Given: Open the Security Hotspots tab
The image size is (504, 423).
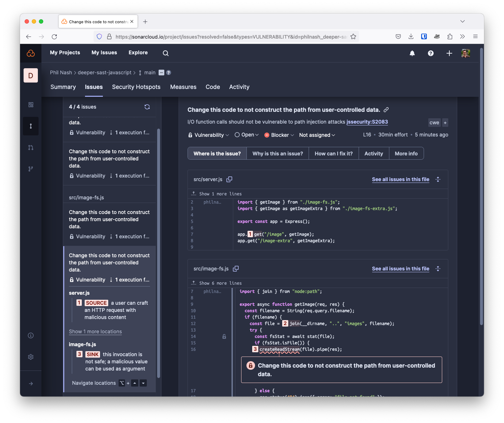Looking at the screenshot, I should click(136, 87).
